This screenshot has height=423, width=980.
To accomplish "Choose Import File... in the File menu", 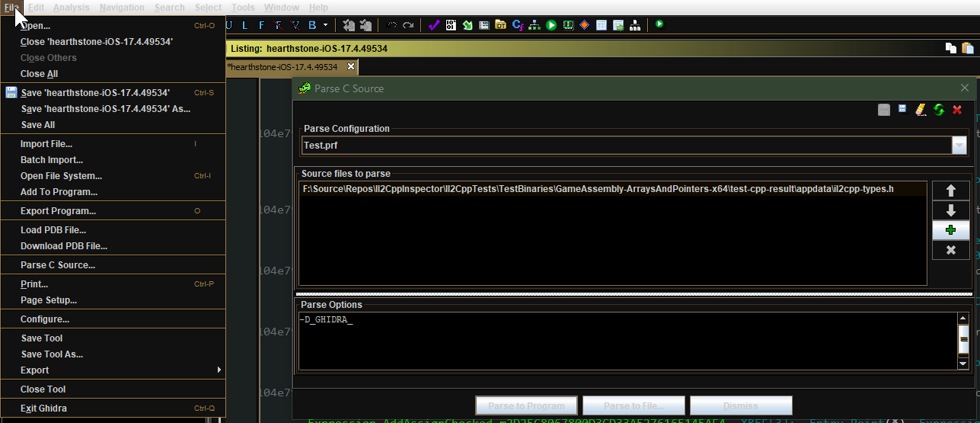I will (x=46, y=144).
